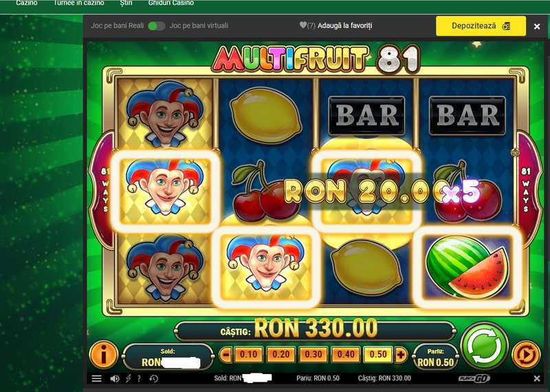Start autoplay with orange play button
This screenshot has height=392, width=550.
pyautogui.click(x=526, y=355)
